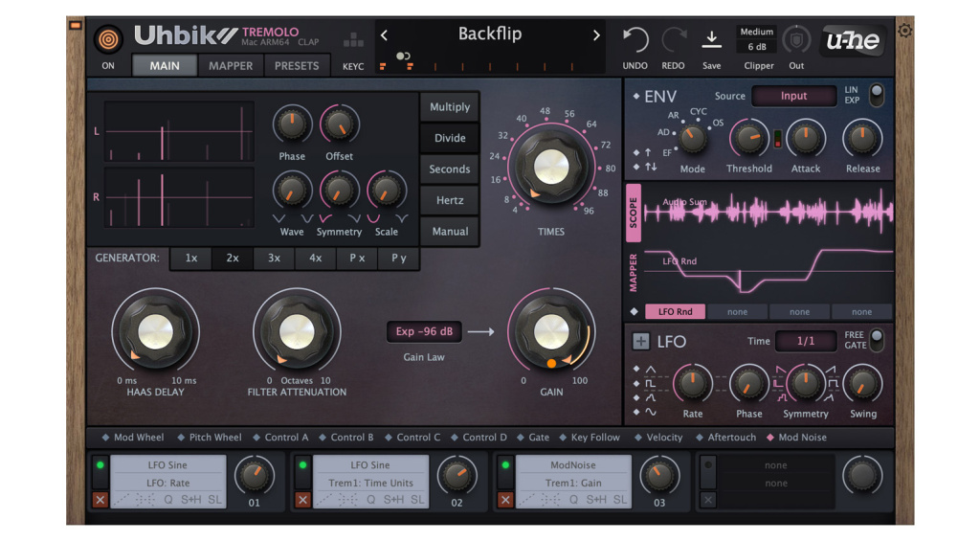Toggle the LIN/EXP envelope switch
The height and width of the screenshot is (541, 980).
(875, 96)
